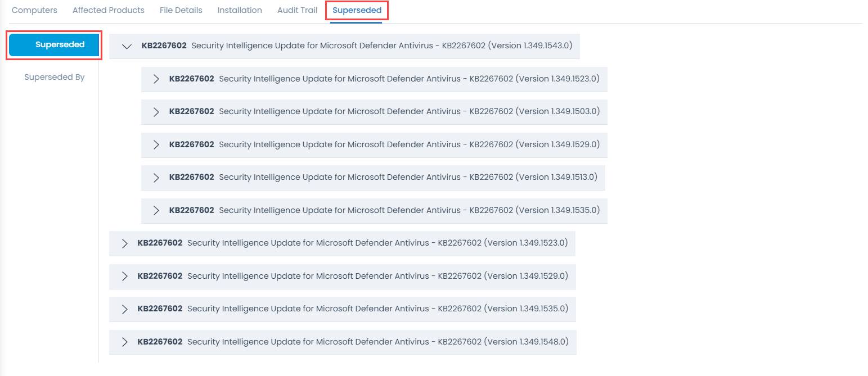Expand nested Version 1.349.1529.0 chevron under 1543.0
Screen dimensions: 868x376
click(156, 144)
